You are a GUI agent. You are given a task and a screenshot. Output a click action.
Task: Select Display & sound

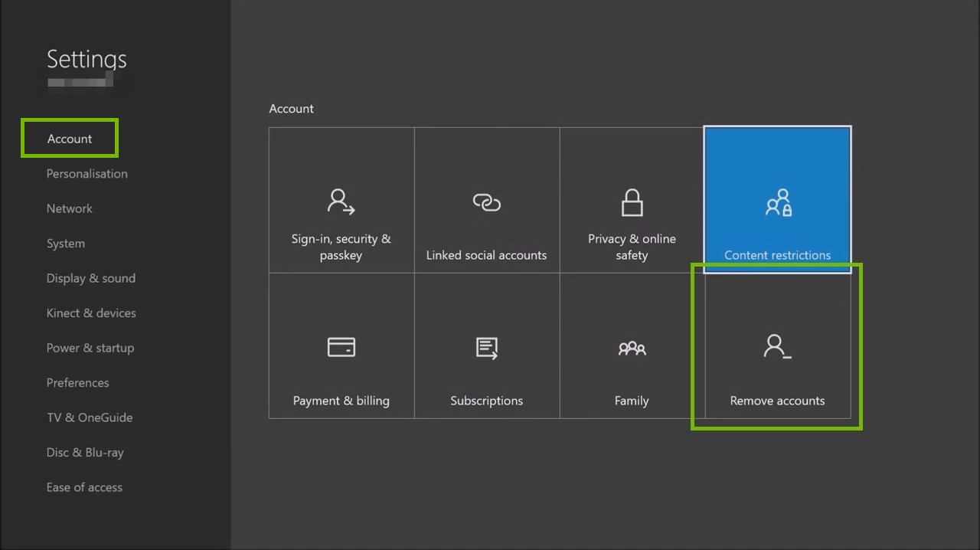tap(91, 278)
